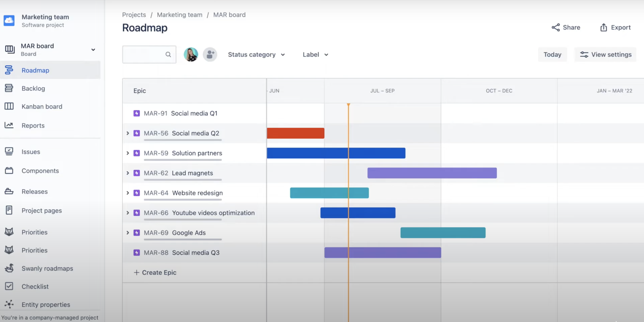Viewport: 644px width, 322px height.
Task: Select the teal Google Ads timeline bar
Action: pyautogui.click(x=443, y=233)
